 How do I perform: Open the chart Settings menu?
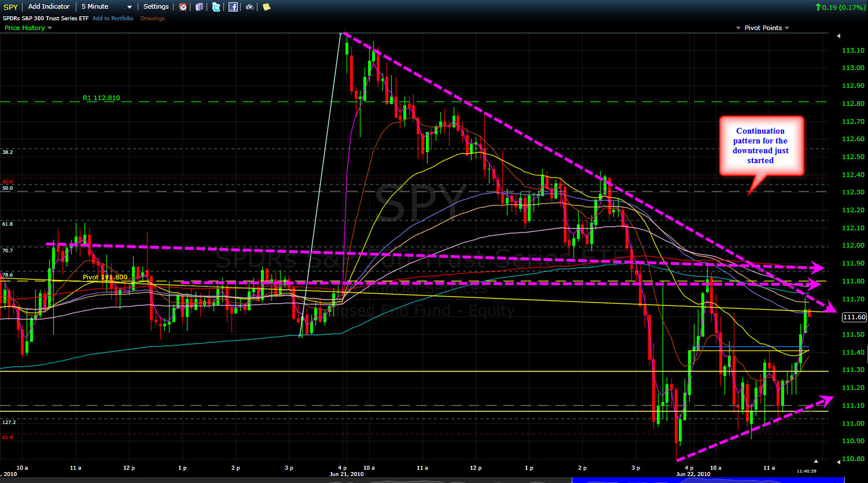click(x=156, y=6)
